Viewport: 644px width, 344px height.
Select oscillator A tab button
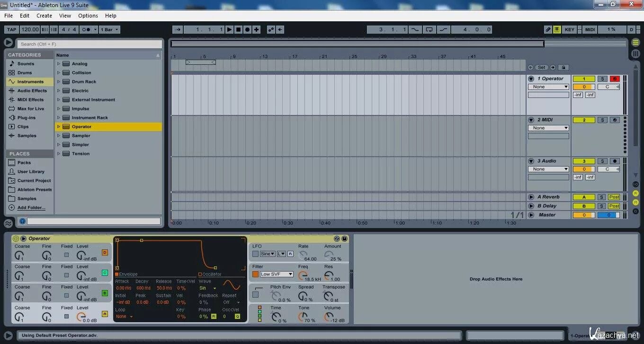pos(105,314)
